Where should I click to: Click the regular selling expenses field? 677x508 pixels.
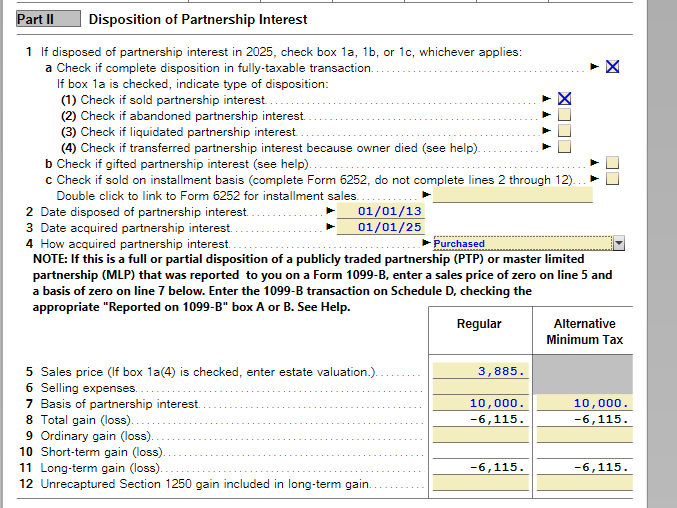tap(480, 387)
